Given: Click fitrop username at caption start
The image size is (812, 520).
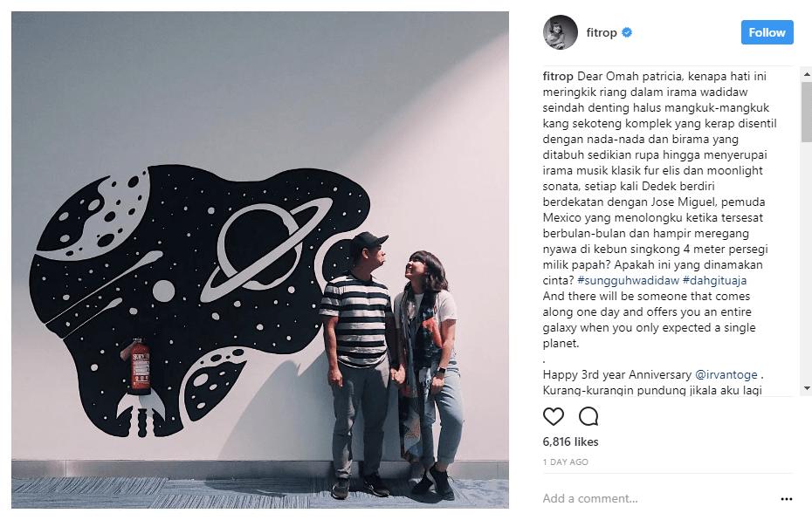Looking at the screenshot, I should (558, 77).
